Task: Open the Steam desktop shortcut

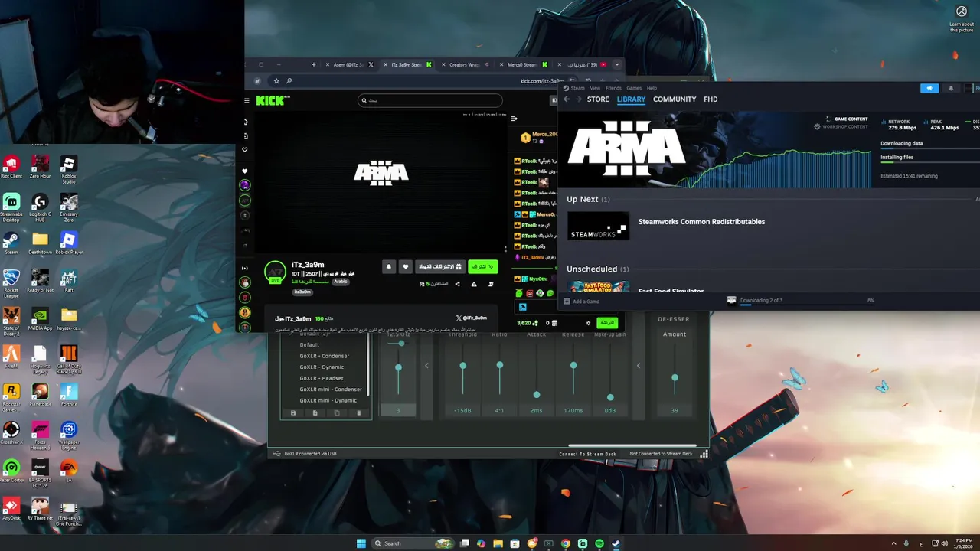Action: [x=11, y=243]
